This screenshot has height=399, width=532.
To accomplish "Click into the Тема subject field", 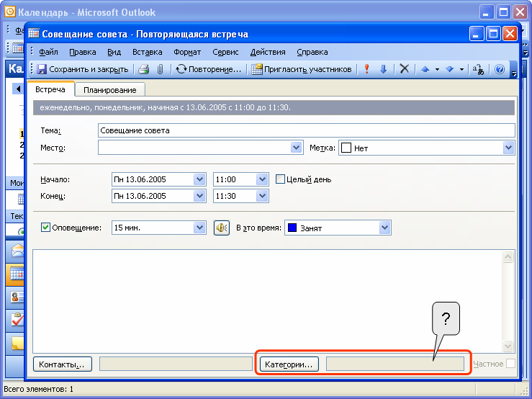I will 307,130.
